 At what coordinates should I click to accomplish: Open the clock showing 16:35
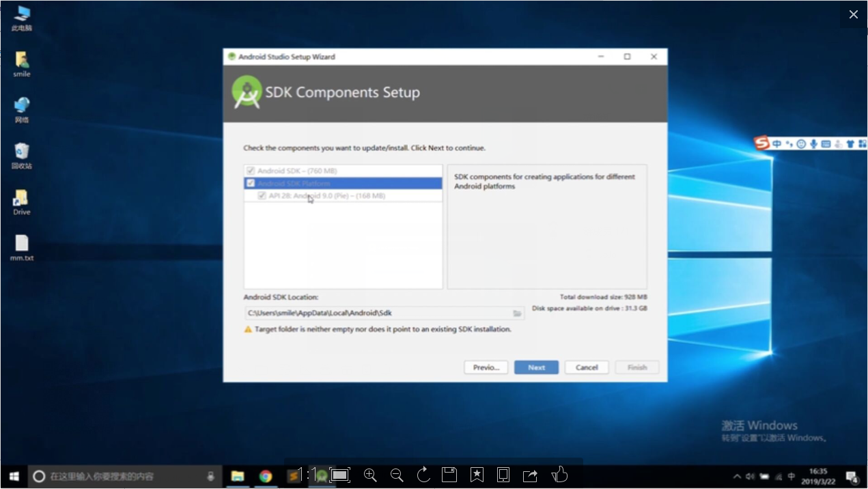point(818,476)
